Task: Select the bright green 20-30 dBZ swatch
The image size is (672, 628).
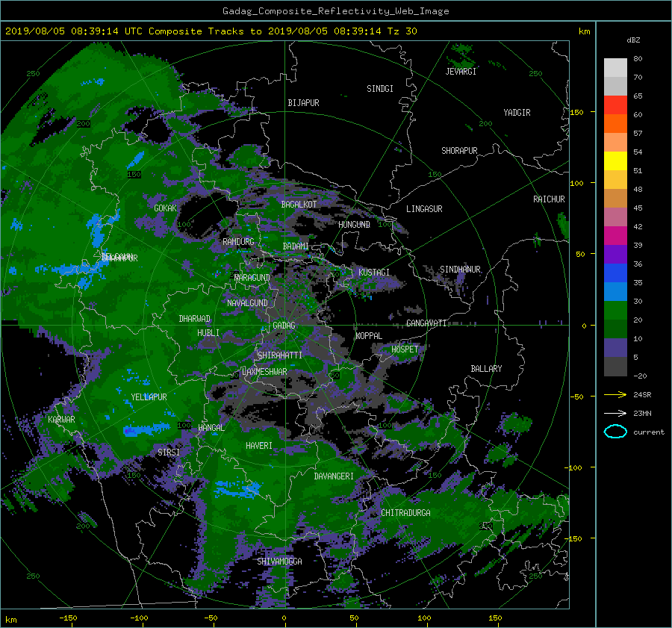Action: pyautogui.click(x=615, y=311)
